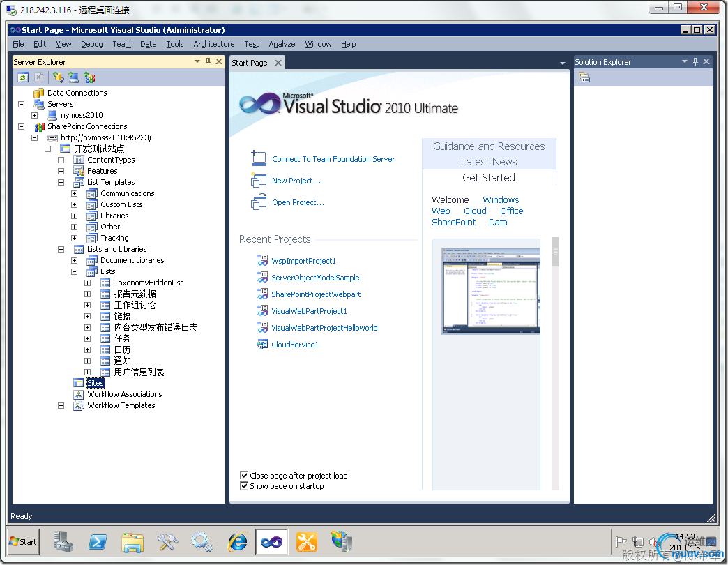728x565 pixels.
Task: Close the Start Page tab with X
Action: point(278,63)
